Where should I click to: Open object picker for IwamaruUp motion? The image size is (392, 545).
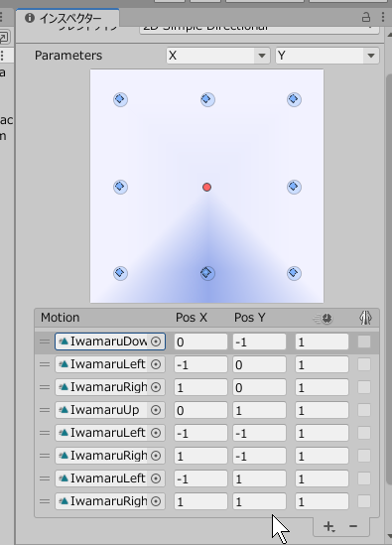[156, 410]
